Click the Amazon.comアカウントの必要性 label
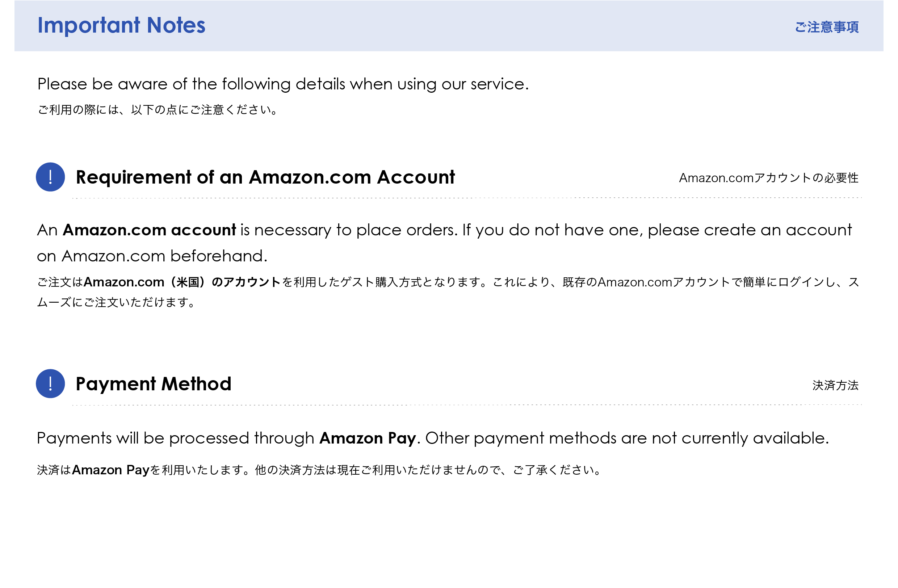Viewport: 898px width, 588px height. click(768, 178)
